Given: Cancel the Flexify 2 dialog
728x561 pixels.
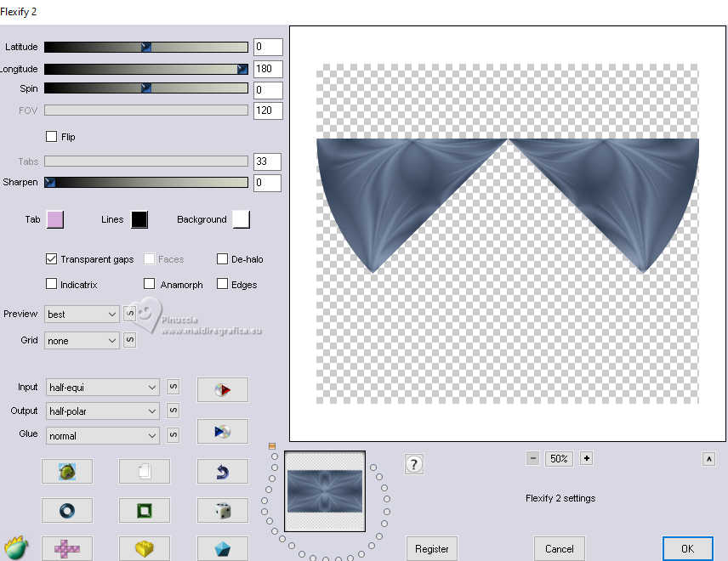Looking at the screenshot, I should (x=560, y=549).
